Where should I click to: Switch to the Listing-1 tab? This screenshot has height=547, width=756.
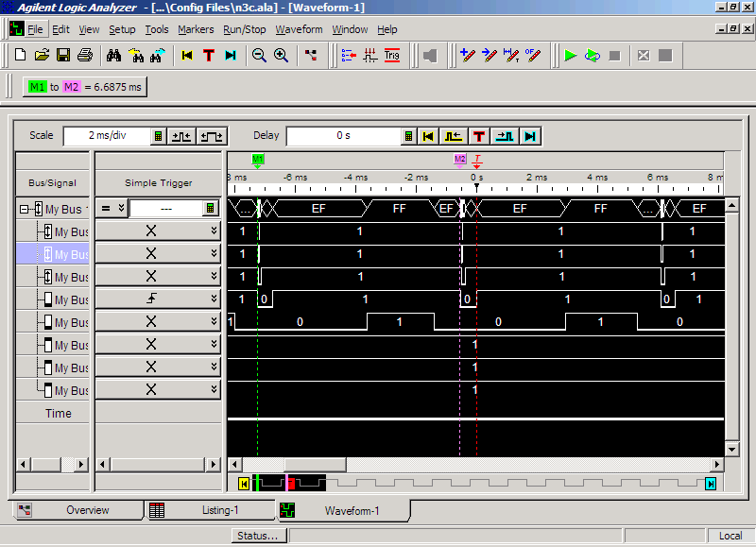pos(210,510)
